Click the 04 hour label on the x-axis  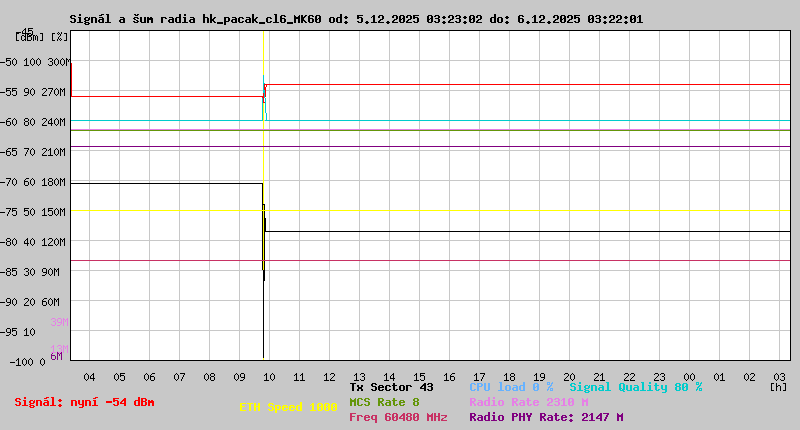[89, 377]
